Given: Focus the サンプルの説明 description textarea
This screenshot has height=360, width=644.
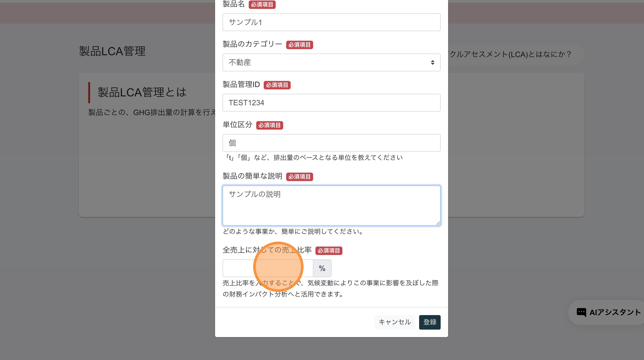Looking at the screenshot, I should [x=331, y=205].
